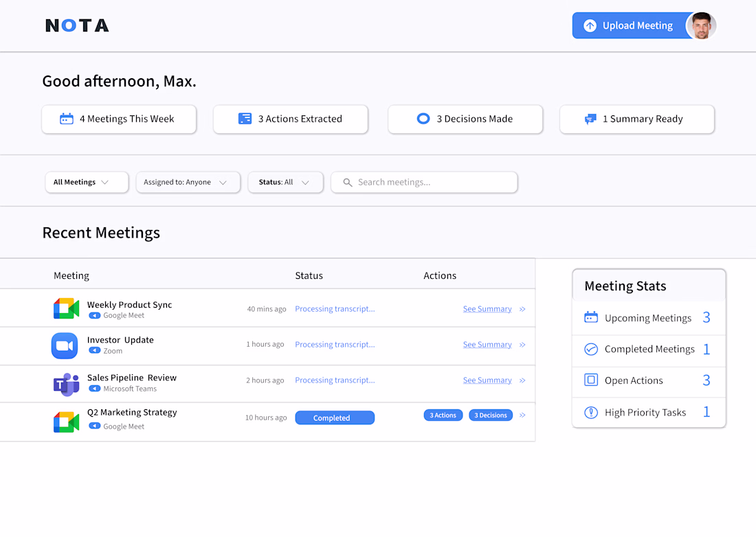Open the Sales Pipeline Review meeting
756x537 pixels.
pos(132,378)
